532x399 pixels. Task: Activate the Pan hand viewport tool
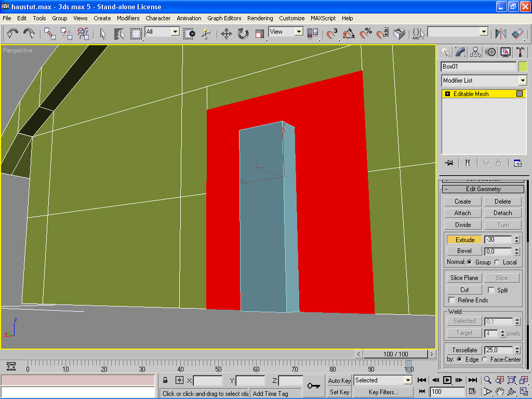(x=499, y=392)
